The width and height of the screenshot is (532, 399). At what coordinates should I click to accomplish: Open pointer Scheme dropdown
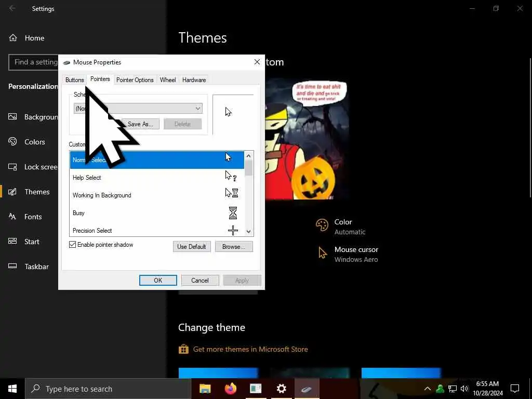click(x=138, y=109)
